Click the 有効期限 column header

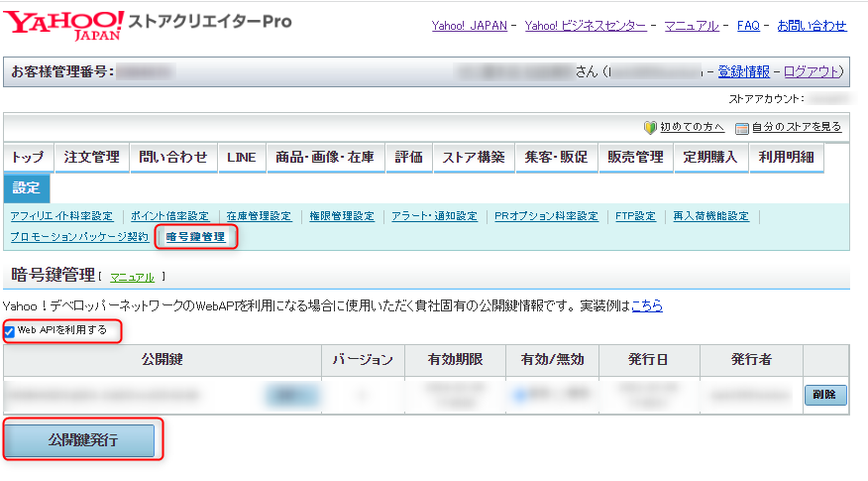[455, 360]
